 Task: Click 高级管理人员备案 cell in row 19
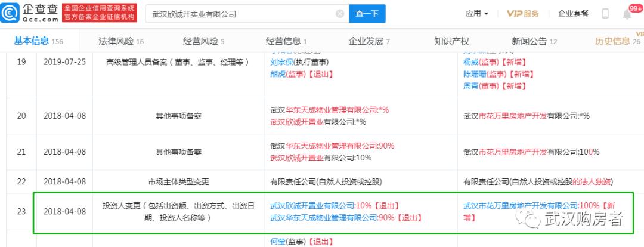pyautogui.click(x=178, y=63)
